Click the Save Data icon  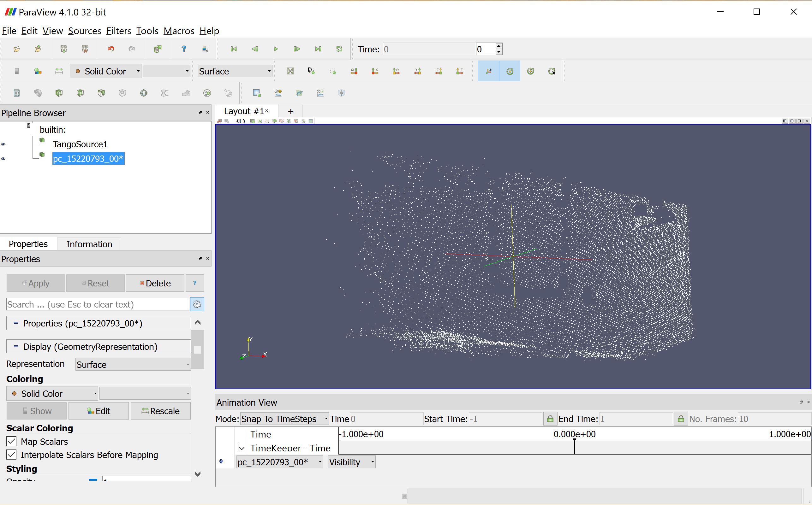(38, 49)
